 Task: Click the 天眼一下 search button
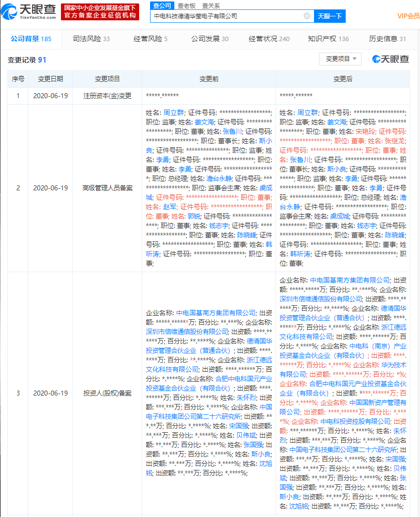(330, 16)
